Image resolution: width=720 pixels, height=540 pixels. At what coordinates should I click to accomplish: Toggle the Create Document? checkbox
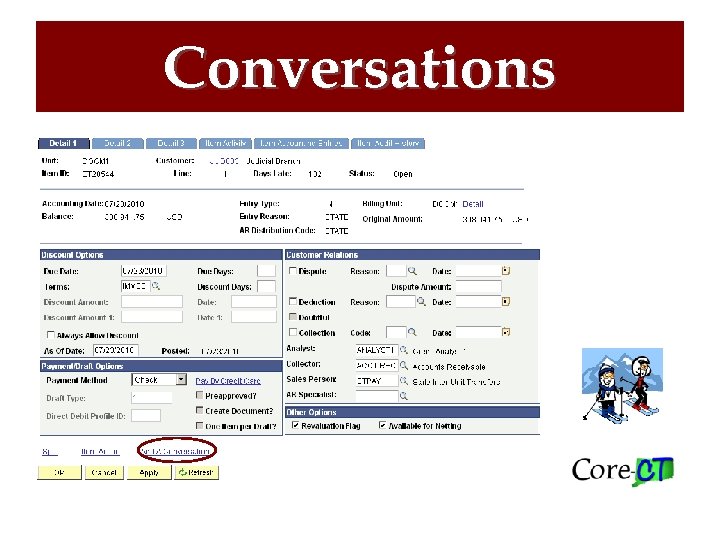coord(199,410)
